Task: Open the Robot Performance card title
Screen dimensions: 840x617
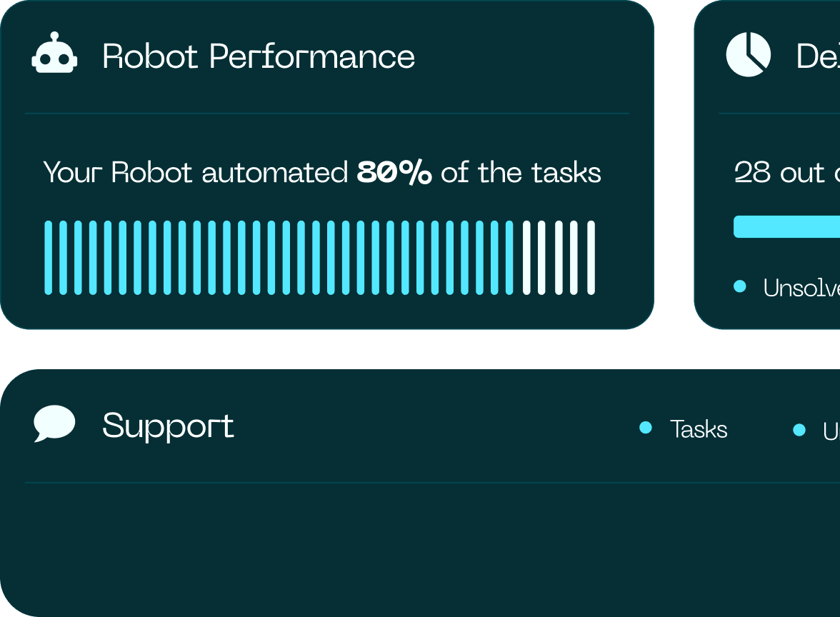Action: click(259, 56)
